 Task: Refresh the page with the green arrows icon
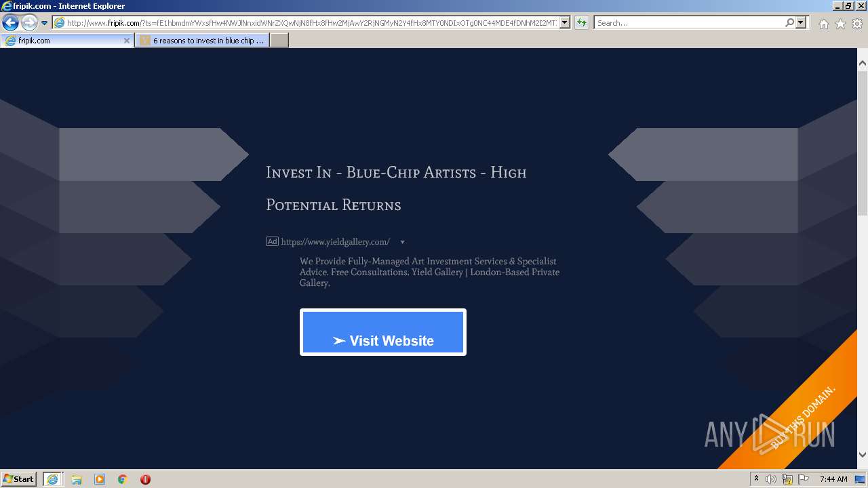pyautogui.click(x=582, y=23)
